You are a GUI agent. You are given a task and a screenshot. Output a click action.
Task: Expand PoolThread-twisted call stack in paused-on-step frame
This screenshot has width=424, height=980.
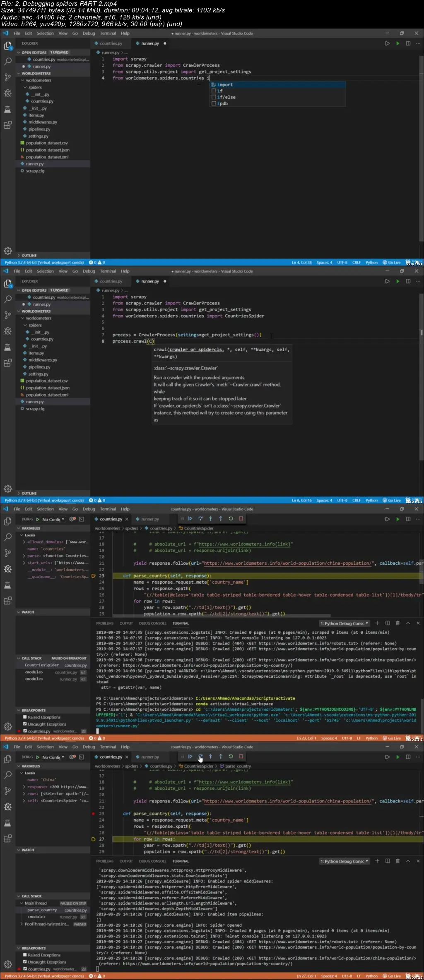(22, 924)
